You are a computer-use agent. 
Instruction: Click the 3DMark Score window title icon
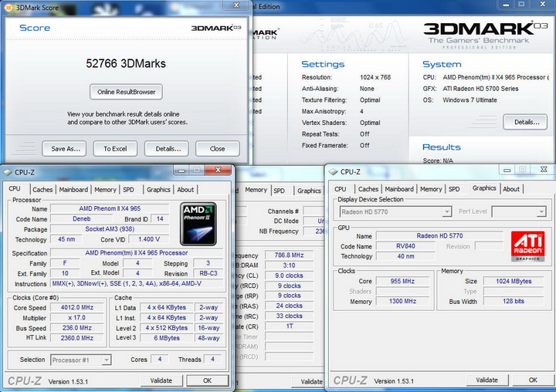(x=8, y=7)
